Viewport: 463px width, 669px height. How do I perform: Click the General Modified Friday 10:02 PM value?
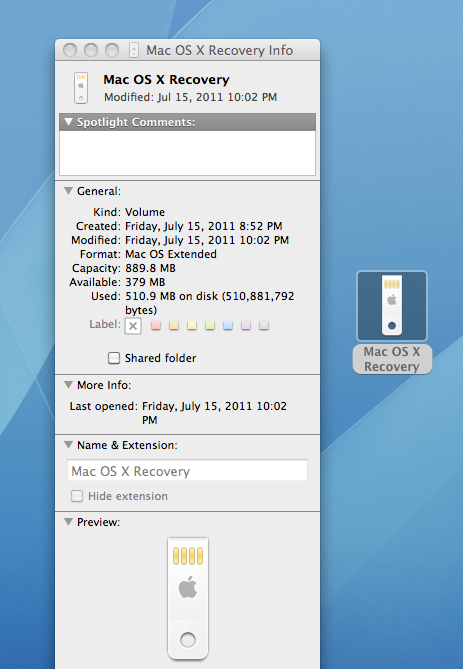pyautogui.click(x=207, y=240)
